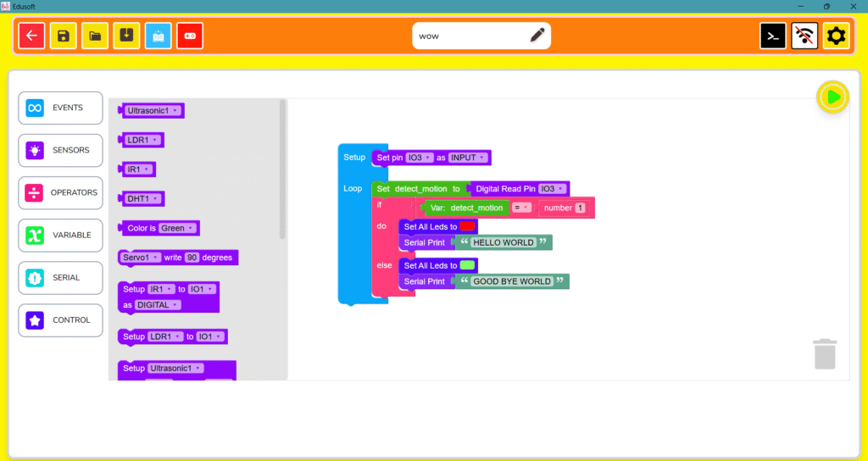Open the VARIABLE block category
The width and height of the screenshot is (868, 461).
(x=60, y=236)
